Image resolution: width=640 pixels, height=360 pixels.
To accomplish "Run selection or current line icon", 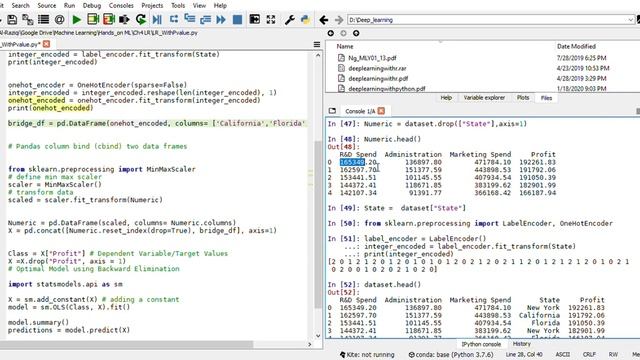I will click(124, 20).
